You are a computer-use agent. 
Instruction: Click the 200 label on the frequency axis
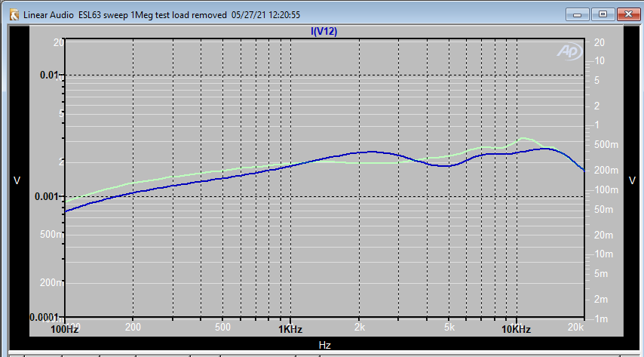(x=133, y=327)
